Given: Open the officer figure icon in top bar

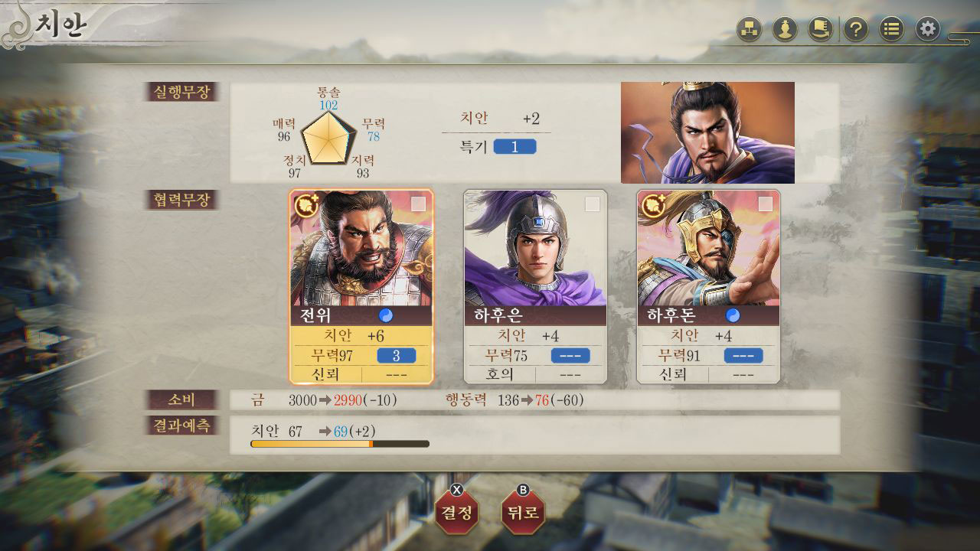Looking at the screenshot, I should coord(785,30).
